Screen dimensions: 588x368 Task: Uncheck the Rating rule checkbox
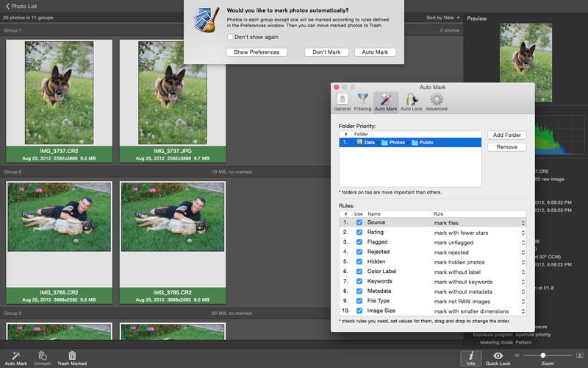(x=359, y=233)
